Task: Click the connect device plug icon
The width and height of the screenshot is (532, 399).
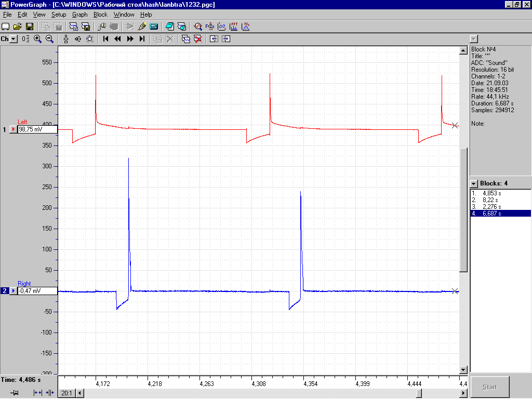Action: tap(102, 26)
